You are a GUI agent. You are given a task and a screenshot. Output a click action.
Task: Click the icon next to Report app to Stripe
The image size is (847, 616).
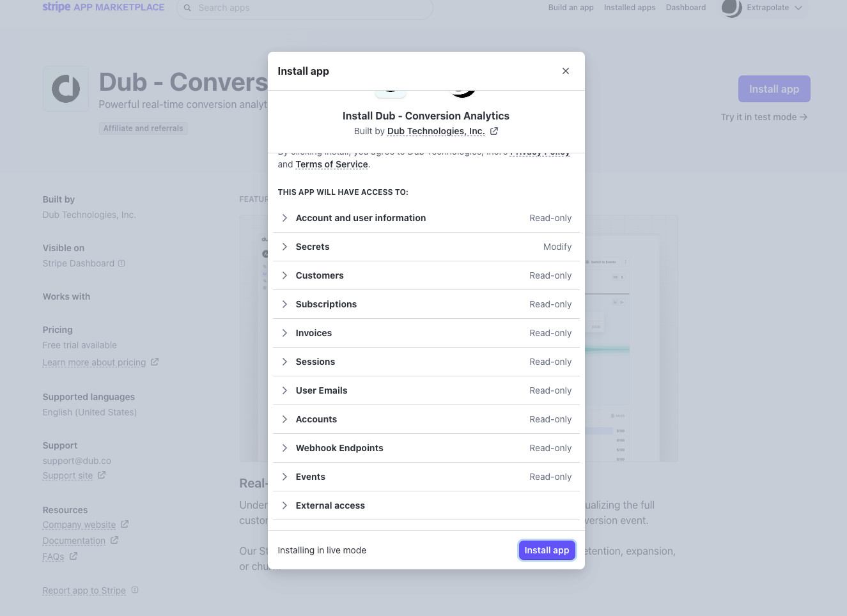point(135,590)
